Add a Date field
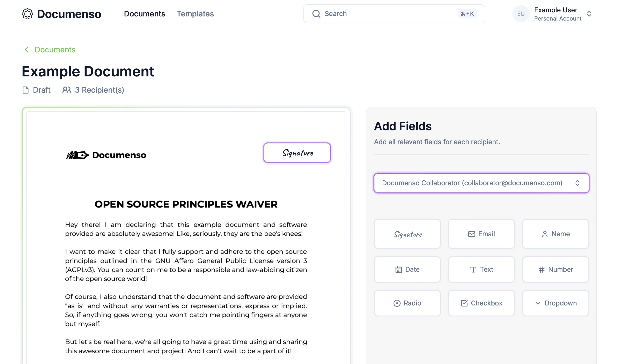The image size is (618, 364). tap(407, 269)
